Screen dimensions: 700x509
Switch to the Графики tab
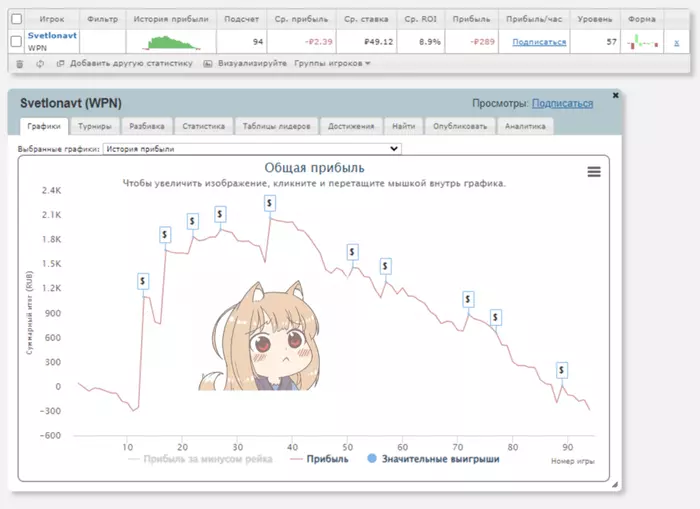(x=44, y=126)
